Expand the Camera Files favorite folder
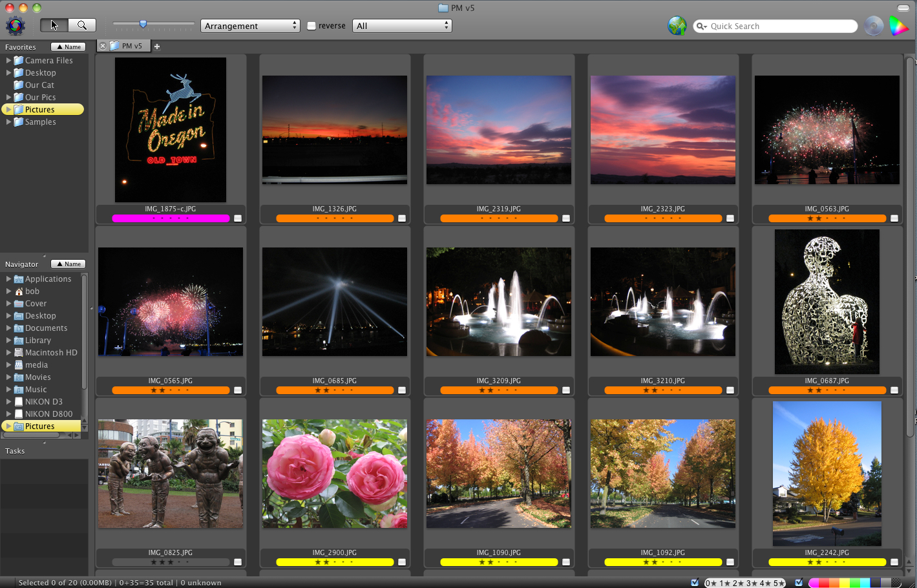The height and width of the screenshot is (588, 917). tap(8, 60)
